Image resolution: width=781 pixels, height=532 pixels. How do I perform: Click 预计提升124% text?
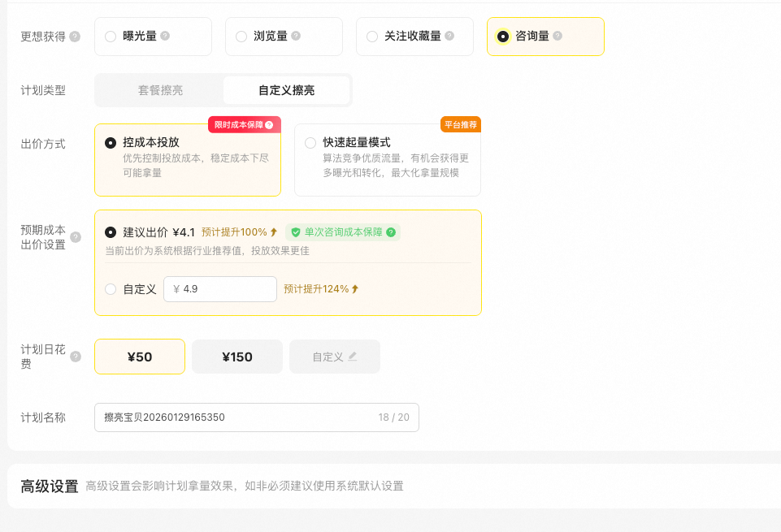(x=316, y=289)
